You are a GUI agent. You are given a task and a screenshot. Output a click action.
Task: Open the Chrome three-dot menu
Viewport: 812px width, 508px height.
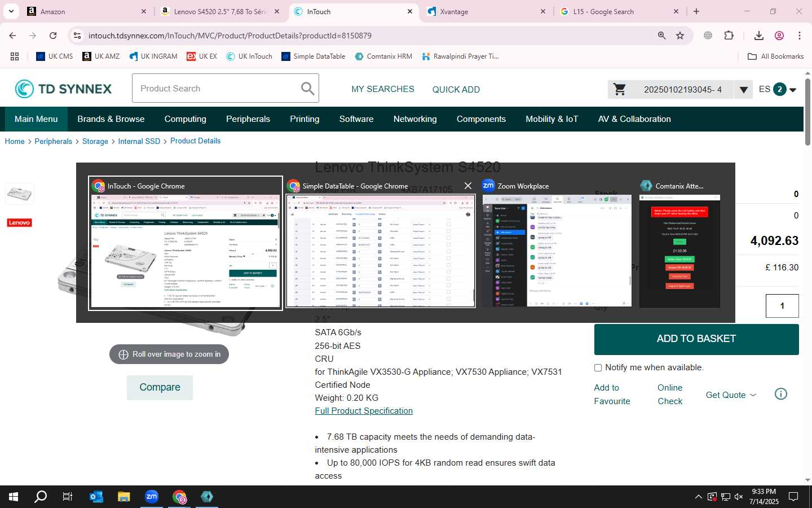[x=800, y=36]
